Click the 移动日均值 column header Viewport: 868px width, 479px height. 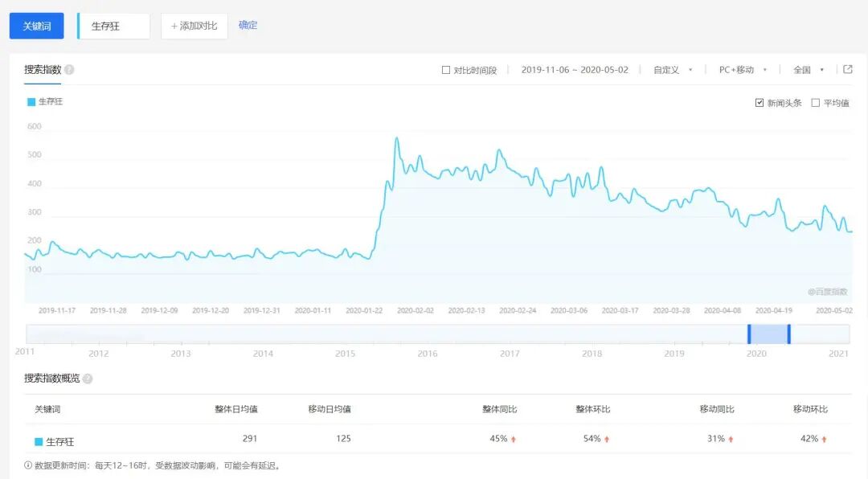330,409
